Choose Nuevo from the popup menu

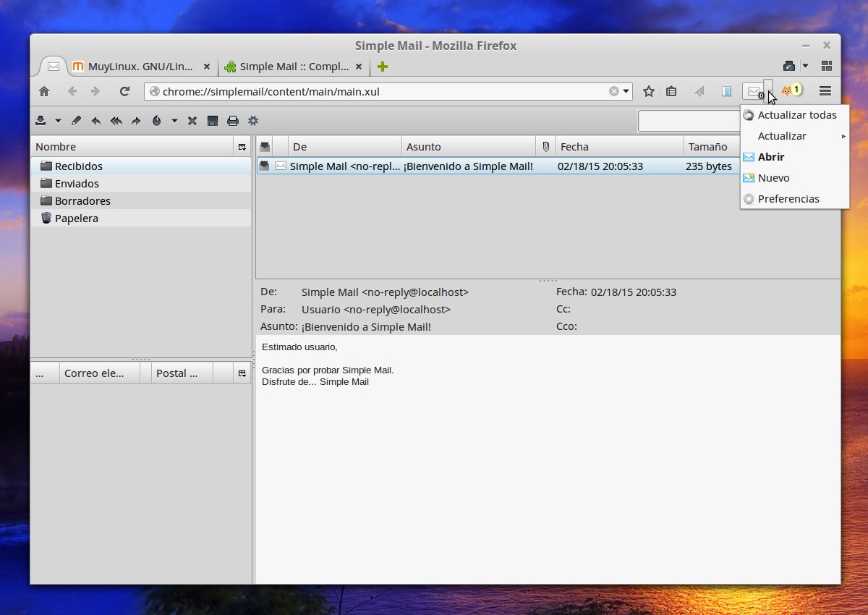794,178
